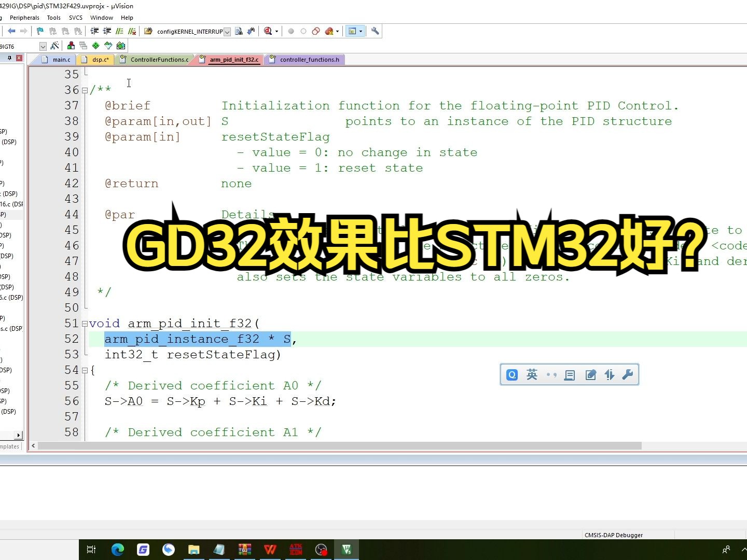Open the Peripherals menu
The width and height of the screenshot is (747, 560).
[24, 18]
